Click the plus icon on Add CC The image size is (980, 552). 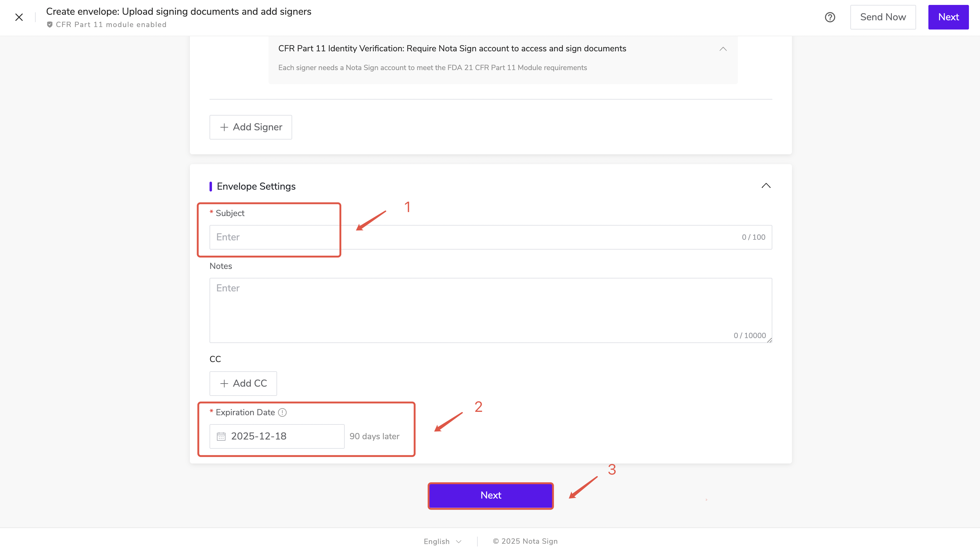click(224, 383)
